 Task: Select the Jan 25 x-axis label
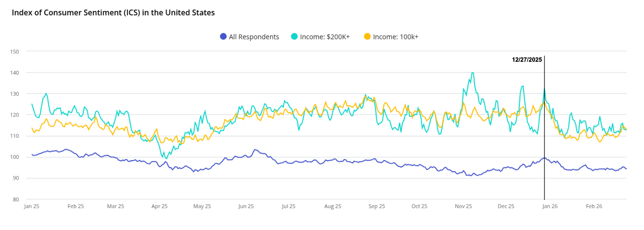pyautogui.click(x=32, y=206)
